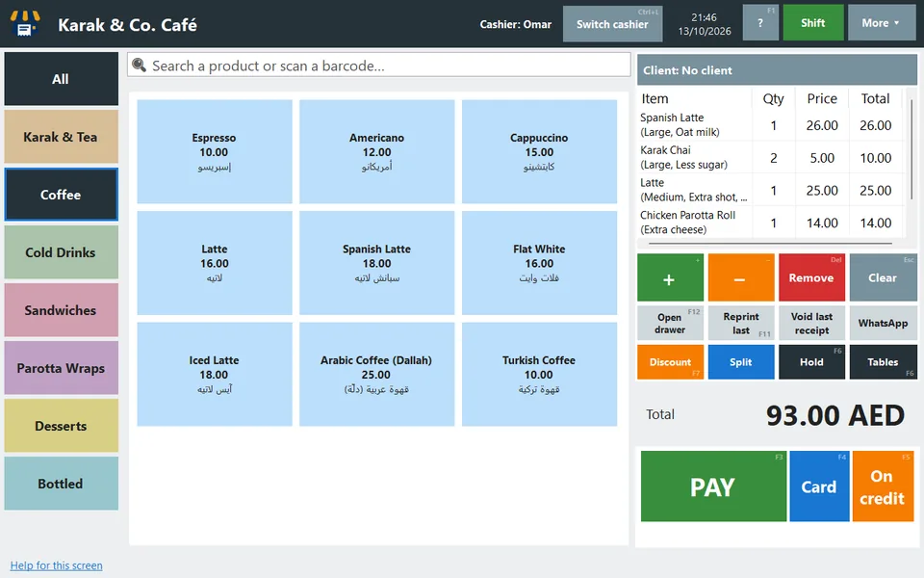The height and width of the screenshot is (578, 924).
Task: Click the Item column header
Action: click(695, 98)
